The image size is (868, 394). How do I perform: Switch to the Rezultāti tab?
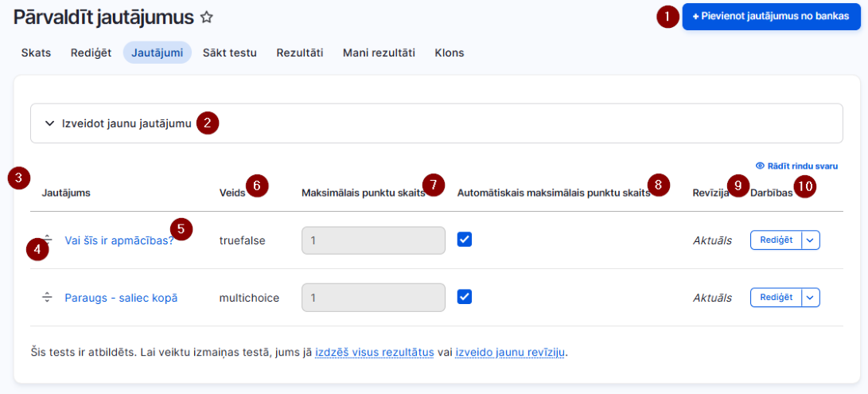(x=299, y=53)
